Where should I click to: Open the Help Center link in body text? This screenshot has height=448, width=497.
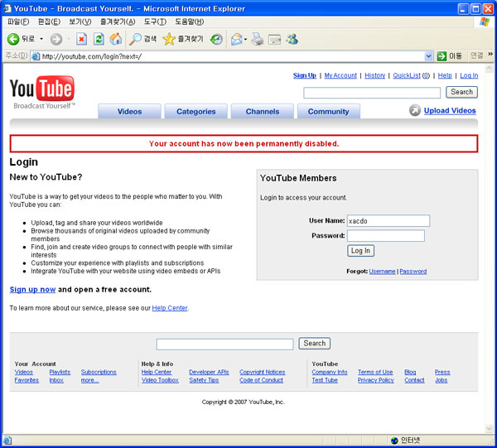click(170, 308)
